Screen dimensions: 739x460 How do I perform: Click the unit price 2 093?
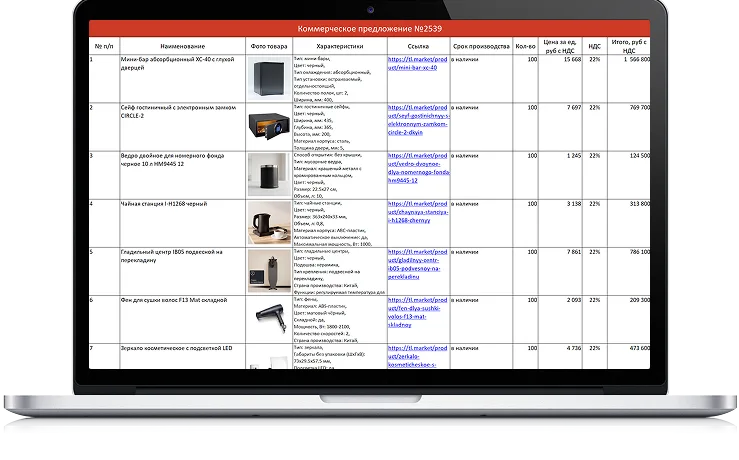tap(574, 300)
